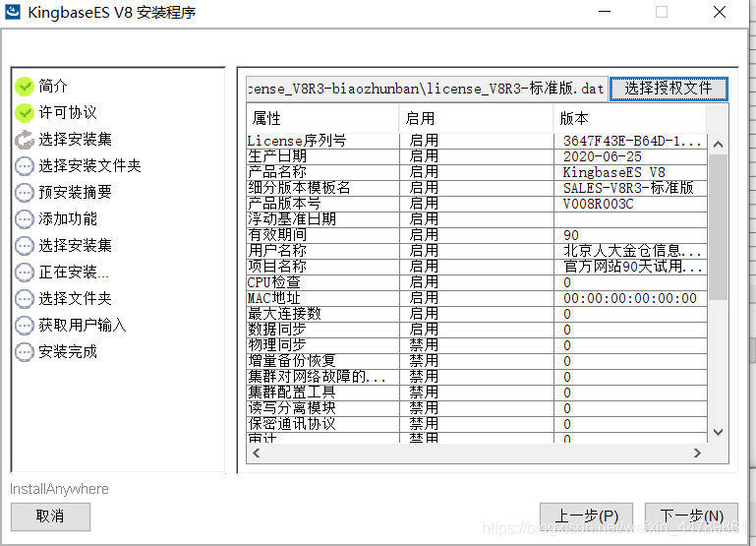
Task: Select the License序列号 row
Action: click(477, 141)
